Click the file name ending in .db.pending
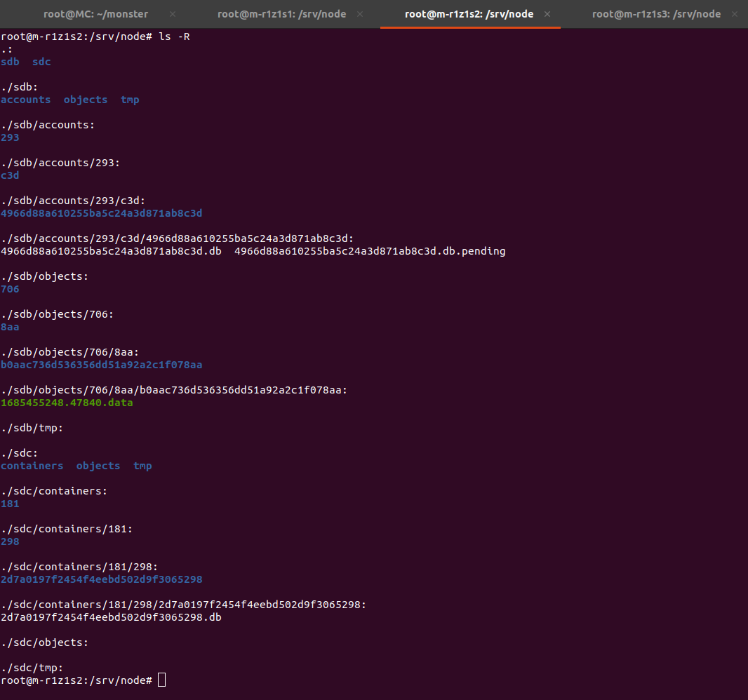The image size is (748, 700). pyautogui.click(x=370, y=251)
